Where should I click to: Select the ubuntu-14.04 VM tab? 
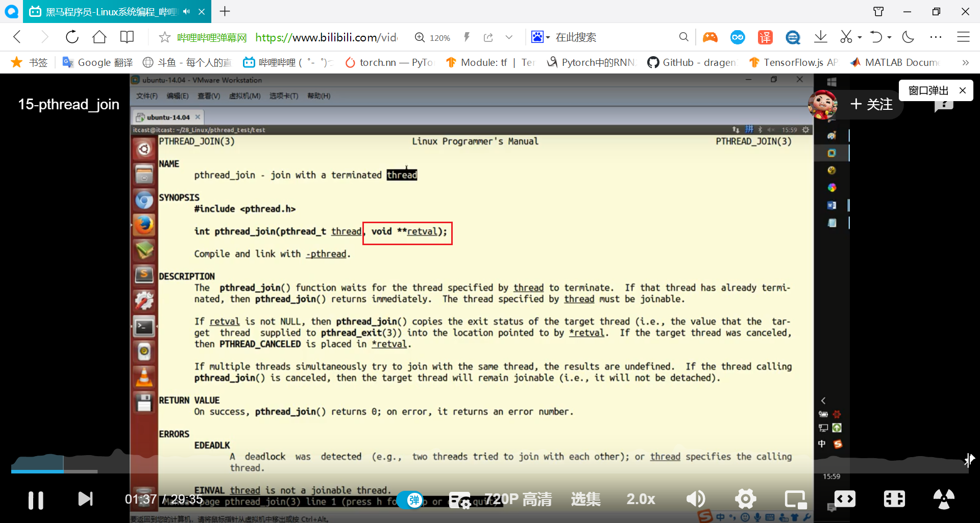pos(168,117)
